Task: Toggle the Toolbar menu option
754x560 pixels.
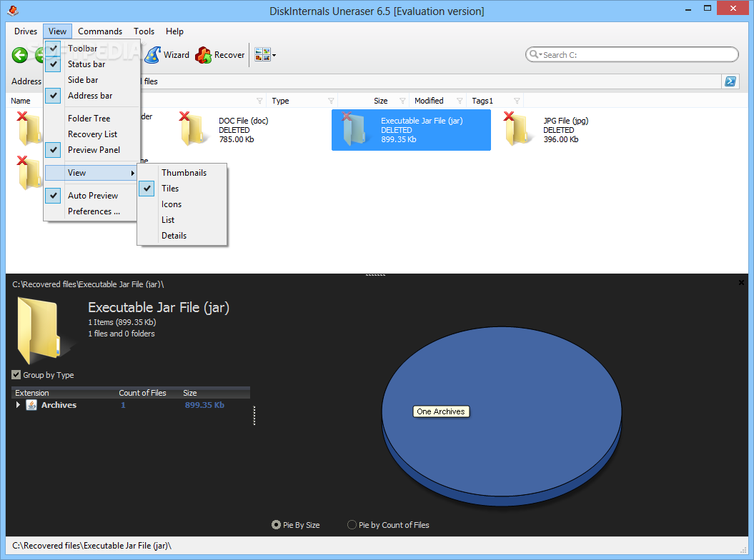Action: 92,48
